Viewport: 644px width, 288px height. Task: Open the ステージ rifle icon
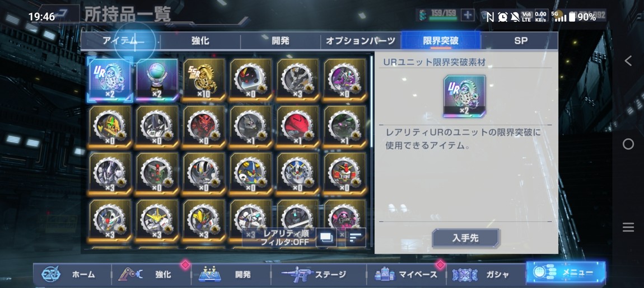(297, 274)
